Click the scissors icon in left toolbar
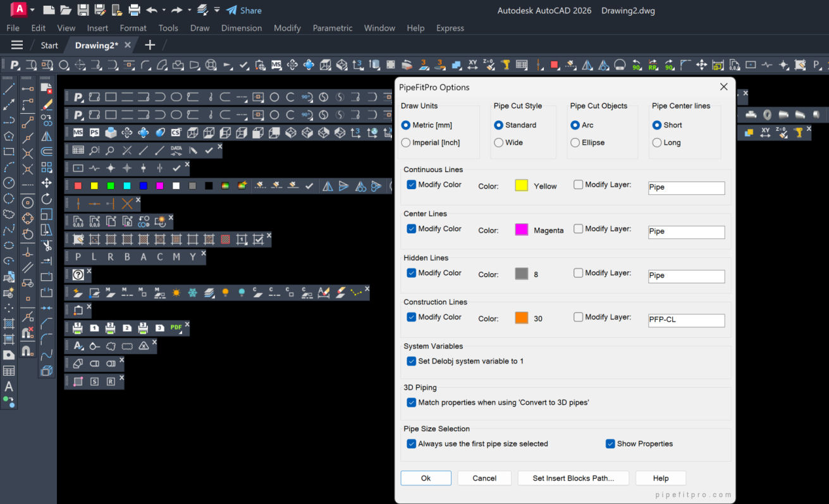829x504 pixels. (47, 245)
